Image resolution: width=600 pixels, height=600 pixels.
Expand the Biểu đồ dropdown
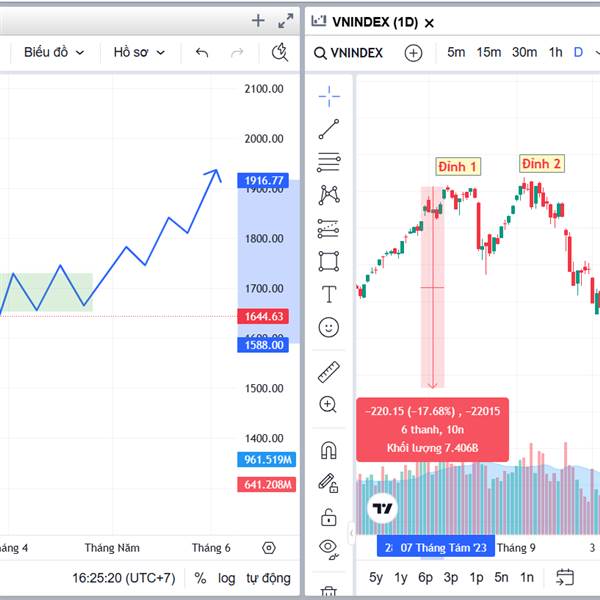pos(55,52)
